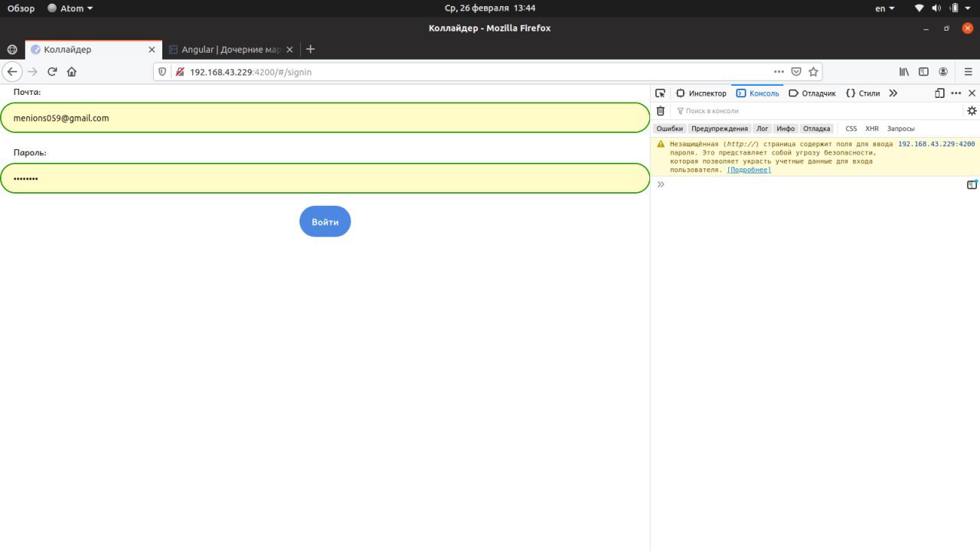Open Обзор activities overview

[21, 8]
